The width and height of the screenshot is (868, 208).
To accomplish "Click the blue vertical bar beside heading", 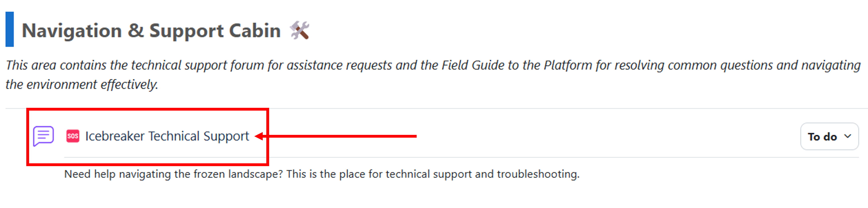I will 10,29.
